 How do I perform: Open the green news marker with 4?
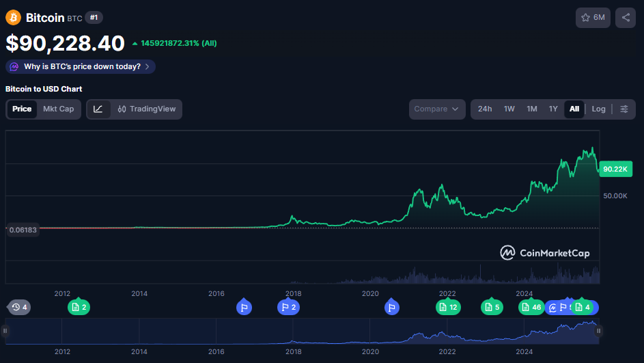click(x=583, y=307)
